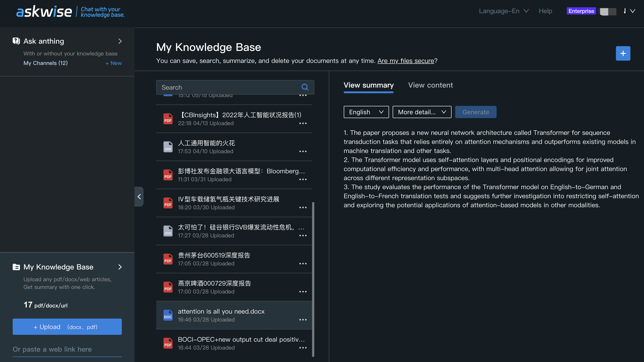Click link file icon of 人工通用智能的火花
644x362 pixels.
[168, 147]
